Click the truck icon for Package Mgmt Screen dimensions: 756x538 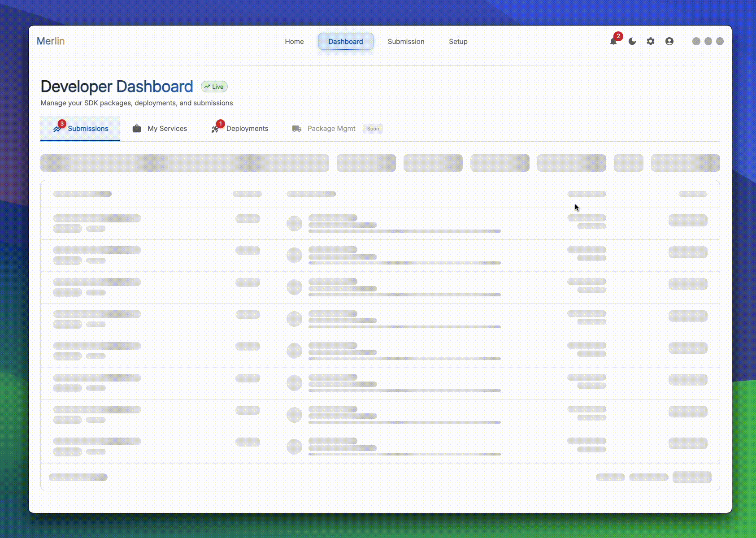pyautogui.click(x=297, y=129)
